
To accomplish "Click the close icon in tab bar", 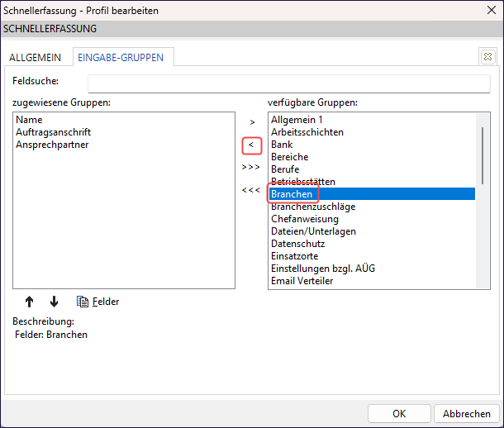I will [487, 57].
